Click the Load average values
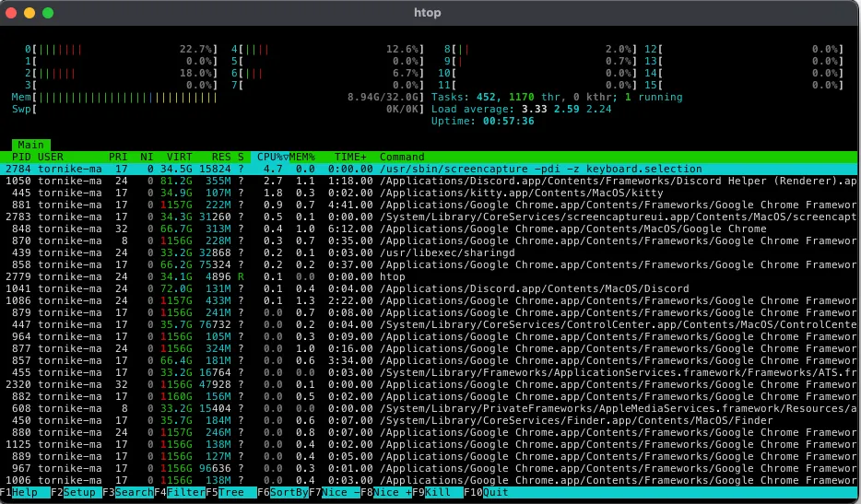This screenshot has height=504, width=861. pos(566,110)
